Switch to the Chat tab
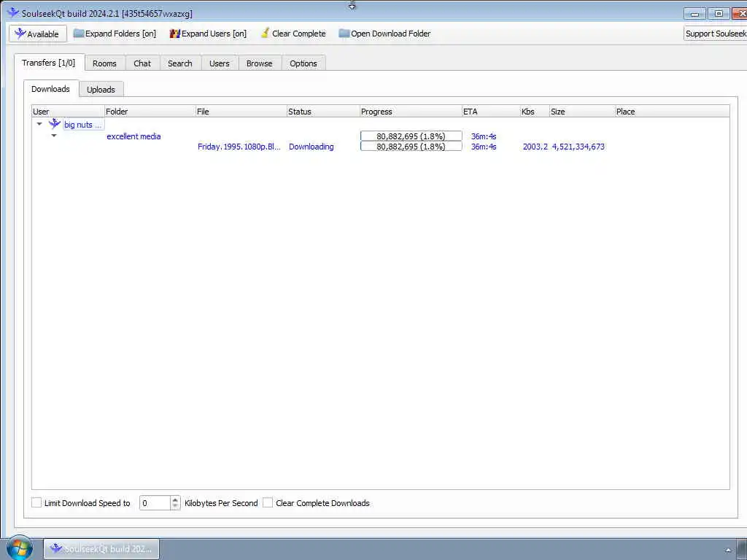Screen dimensions: 747x560 142,63
